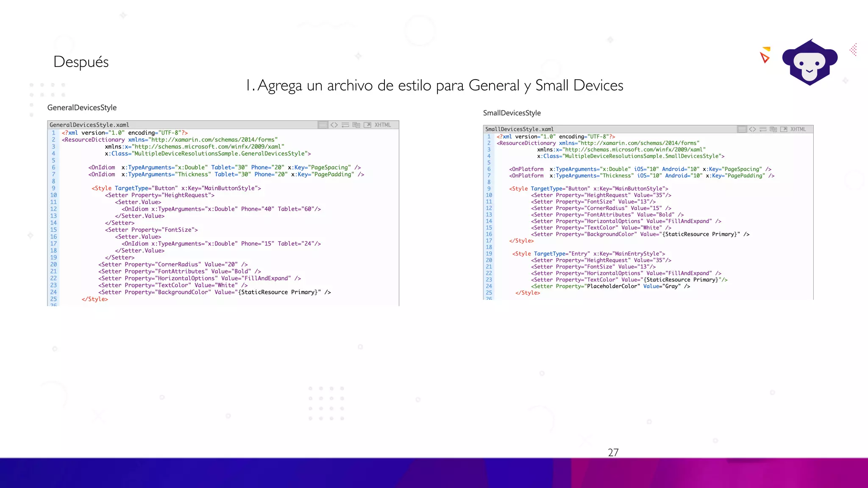
Task: Click plain code view icon in GeneralDevicesStyle snippet
Action: pyautogui.click(x=334, y=125)
